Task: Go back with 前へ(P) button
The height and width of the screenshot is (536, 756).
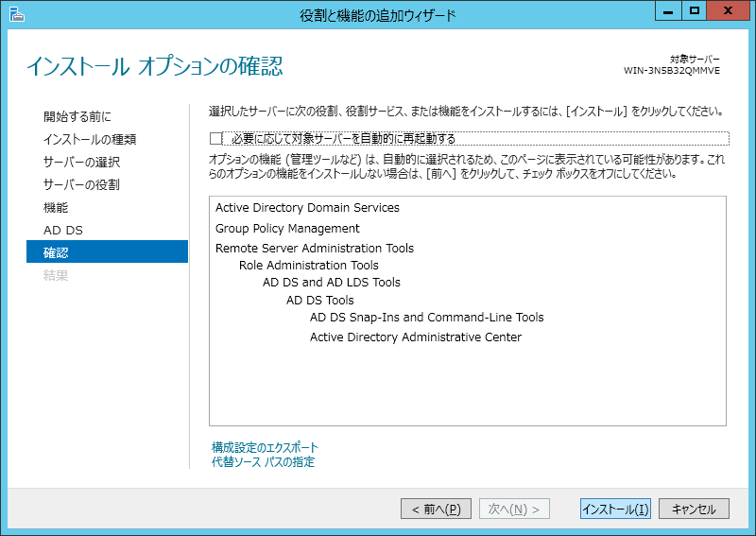Action: [x=436, y=509]
